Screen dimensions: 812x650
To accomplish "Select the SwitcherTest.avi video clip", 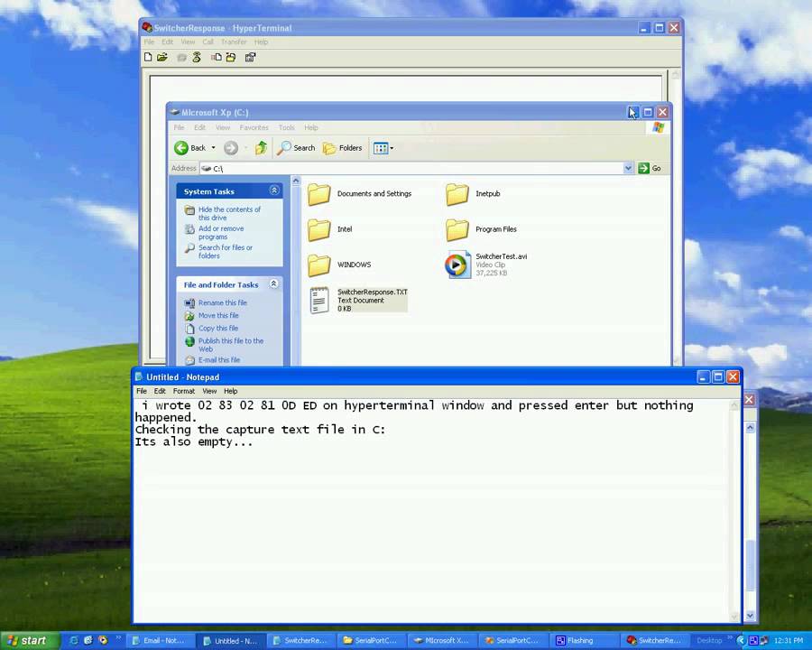I will [x=486, y=265].
